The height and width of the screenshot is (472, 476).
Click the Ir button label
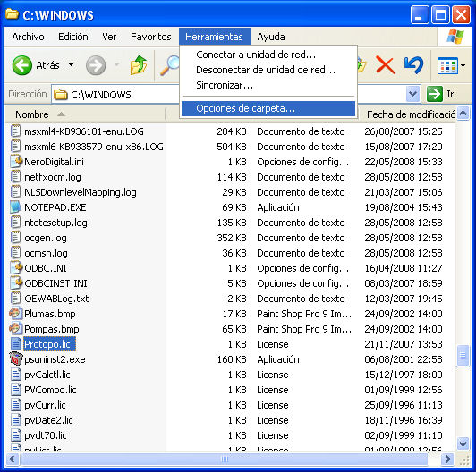[x=450, y=95]
